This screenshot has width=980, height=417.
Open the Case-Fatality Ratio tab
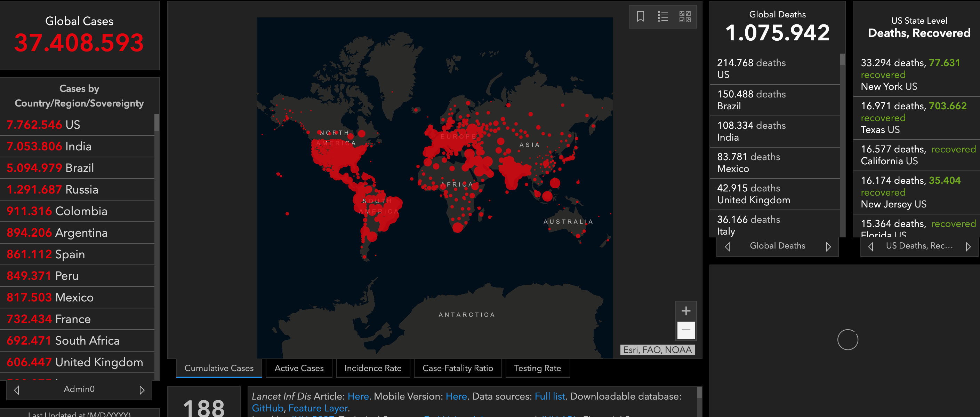coord(457,368)
